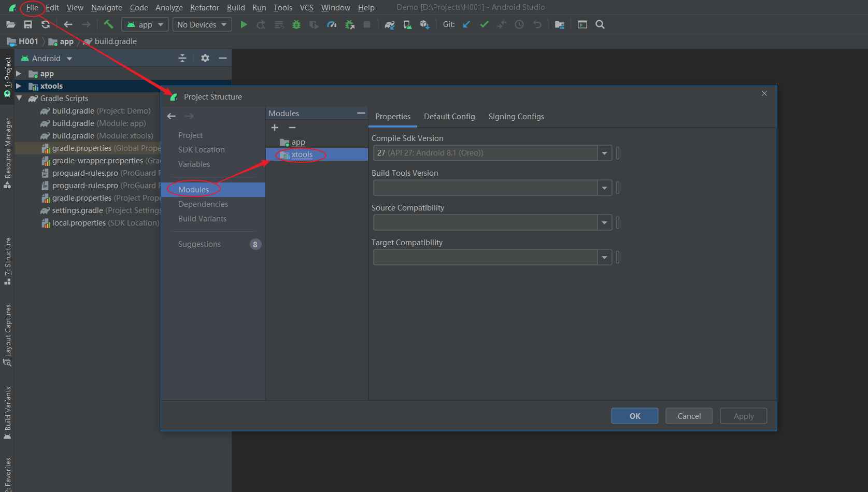Image resolution: width=868 pixels, height=492 pixels.
Task: Expand the xtools node in project tree
Action: pyautogui.click(x=19, y=86)
